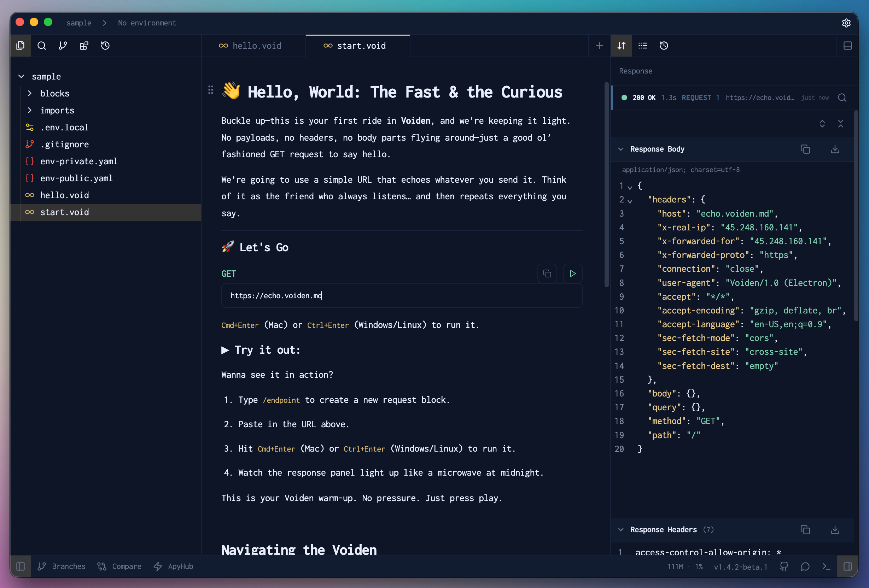Click the "user-agent" line in response
This screenshot has height=588, width=869.
749,283
